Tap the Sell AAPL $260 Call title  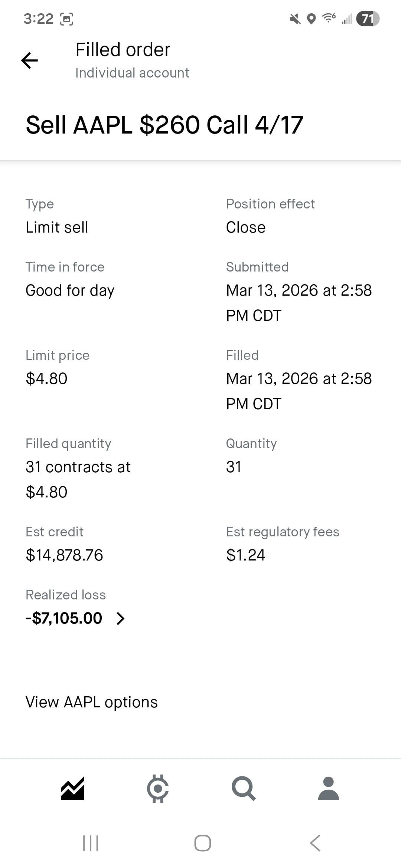pyautogui.click(x=164, y=125)
